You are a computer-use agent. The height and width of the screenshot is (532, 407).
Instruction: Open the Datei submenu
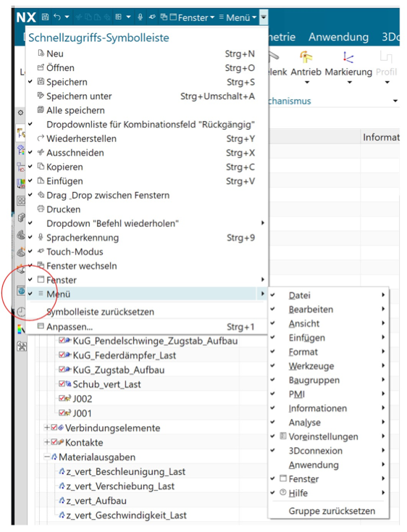click(x=328, y=295)
